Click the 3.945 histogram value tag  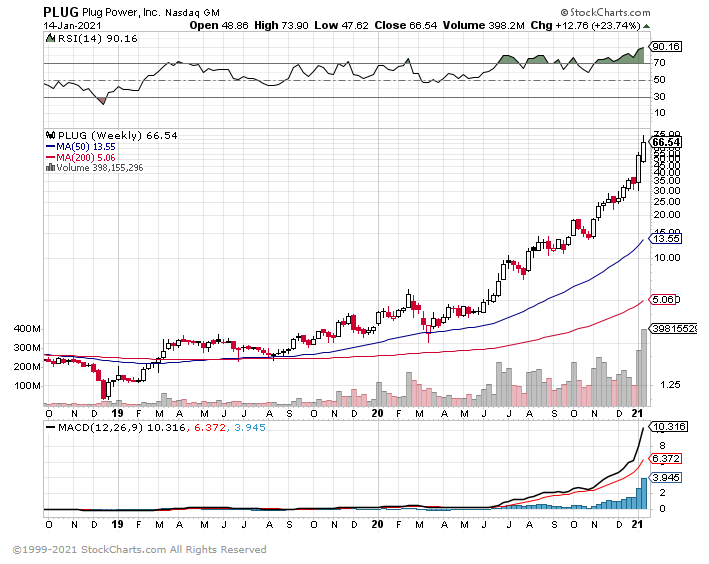point(666,478)
